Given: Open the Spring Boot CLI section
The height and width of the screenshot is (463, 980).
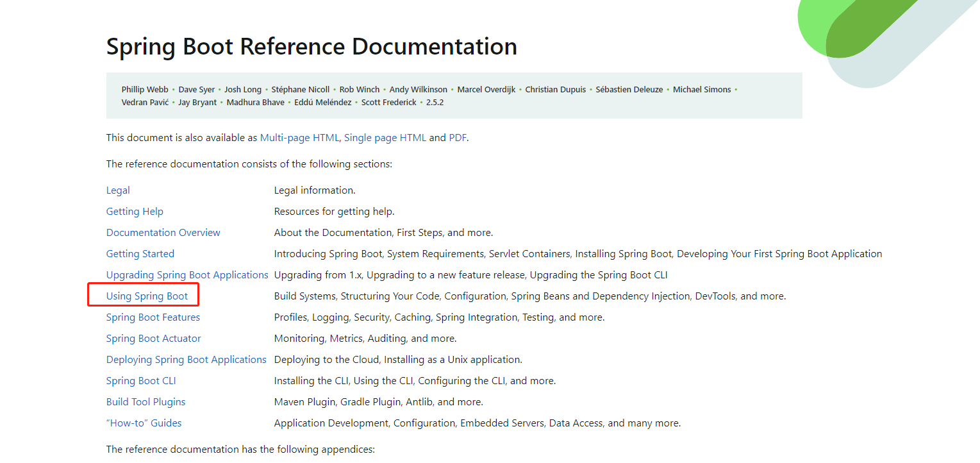Looking at the screenshot, I should click(x=141, y=380).
